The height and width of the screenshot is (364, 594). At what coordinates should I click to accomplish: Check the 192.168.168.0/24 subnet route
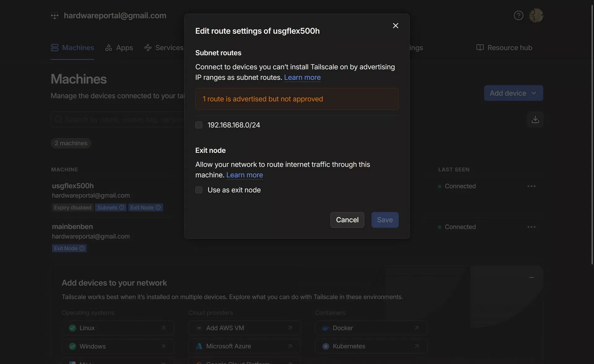coord(199,125)
